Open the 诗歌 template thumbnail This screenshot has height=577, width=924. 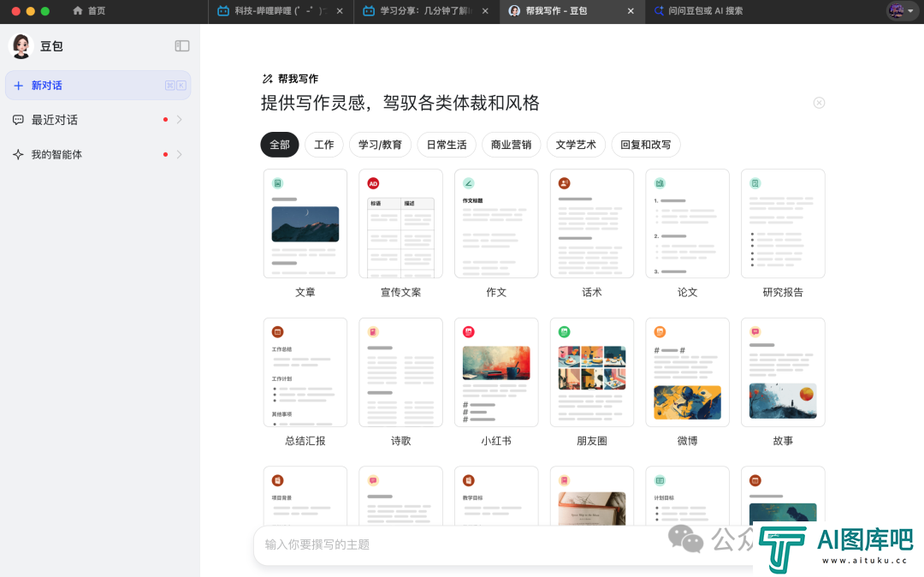coord(400,372)
